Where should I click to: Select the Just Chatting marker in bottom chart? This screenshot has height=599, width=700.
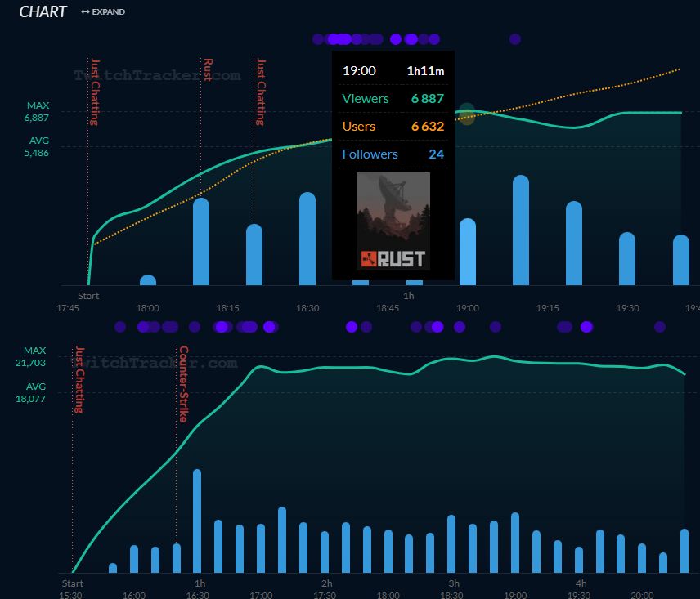coord(79,379)
